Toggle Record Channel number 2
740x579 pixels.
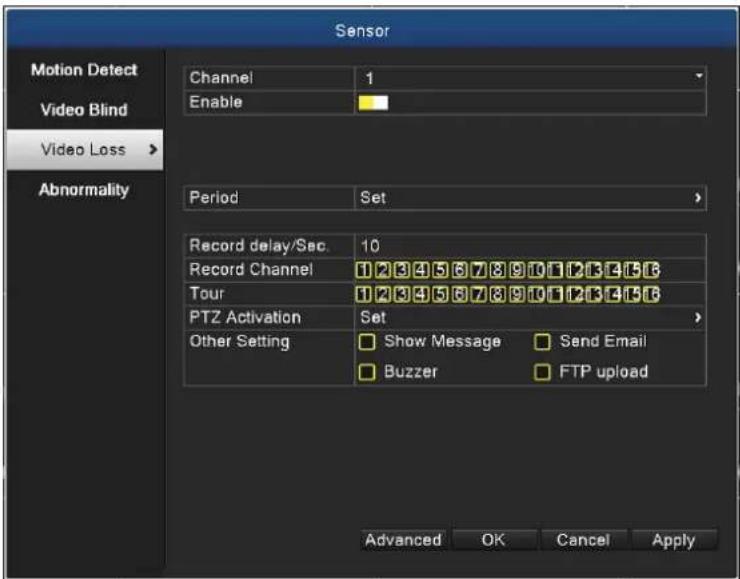click(383, 270)
